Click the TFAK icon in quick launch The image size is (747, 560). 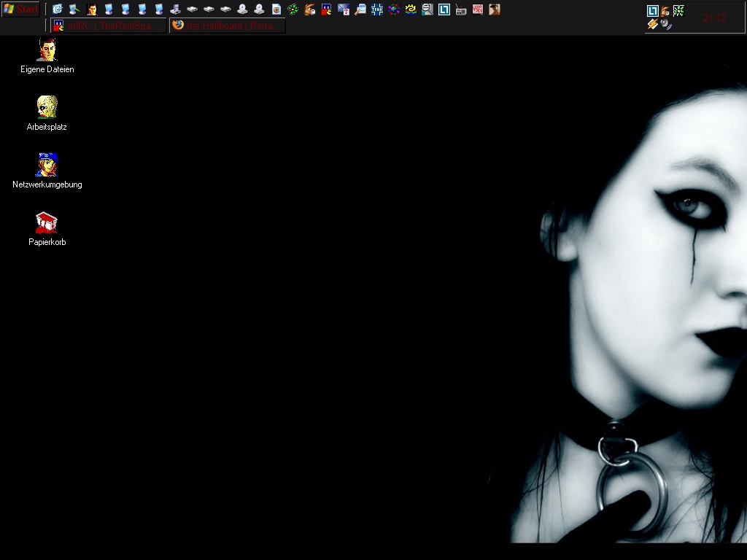coord(377,9)
